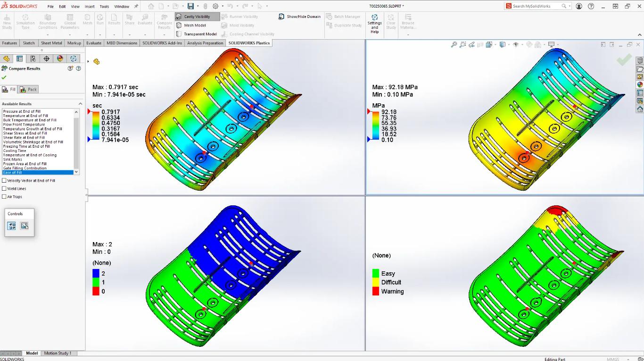Enable Velocity Vector at End of Fill
The height and width of the screenshot is (361, 644).
[x=4, y=180]
